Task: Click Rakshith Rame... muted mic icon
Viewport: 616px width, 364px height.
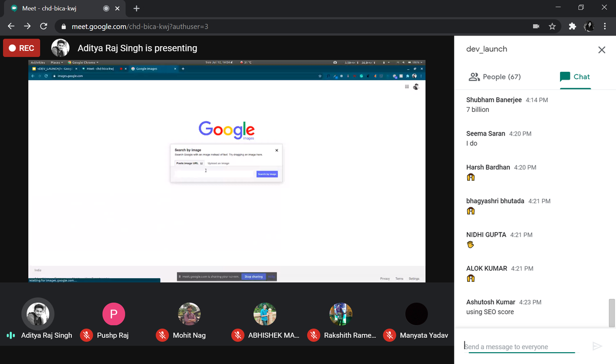Action: (x=314, y=335)
